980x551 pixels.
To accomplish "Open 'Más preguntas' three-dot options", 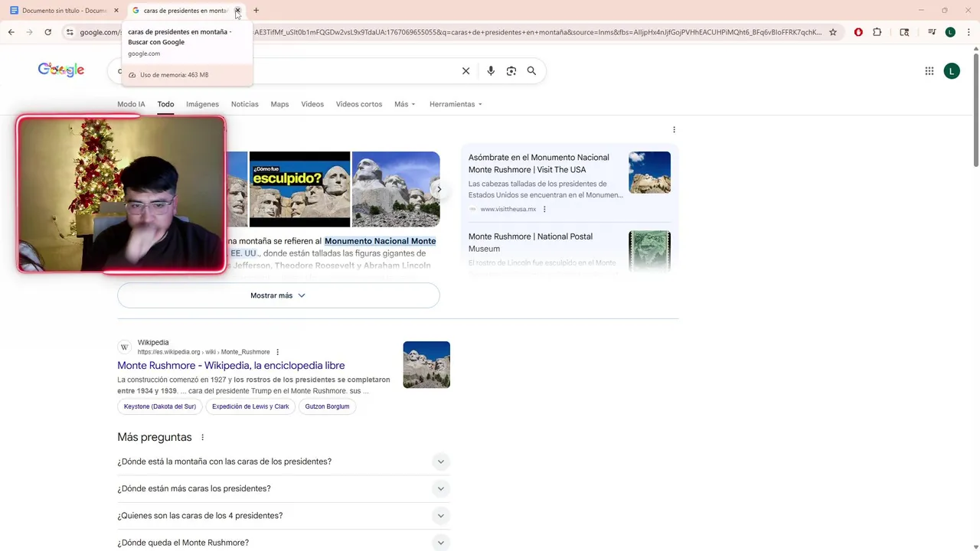I will click(203, 438).
